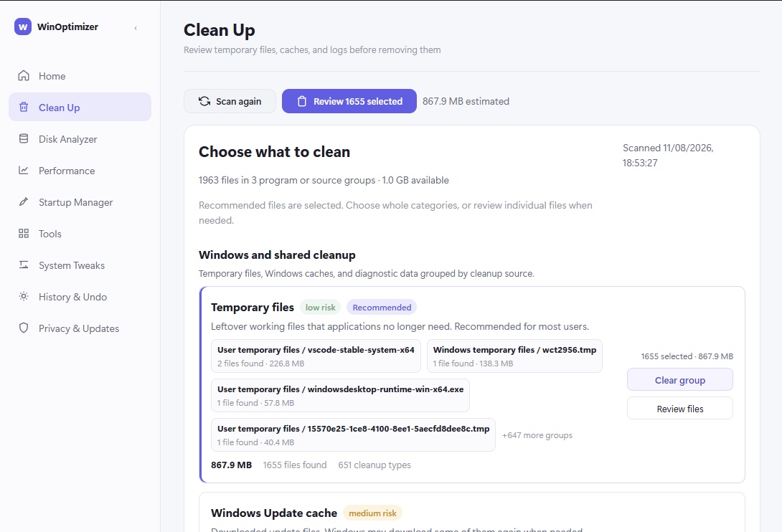The width and height of the screenshot is (782, 532).
Task: Click Review 1655 selected button
Action: pyautogui.click(x=349, y=101)
